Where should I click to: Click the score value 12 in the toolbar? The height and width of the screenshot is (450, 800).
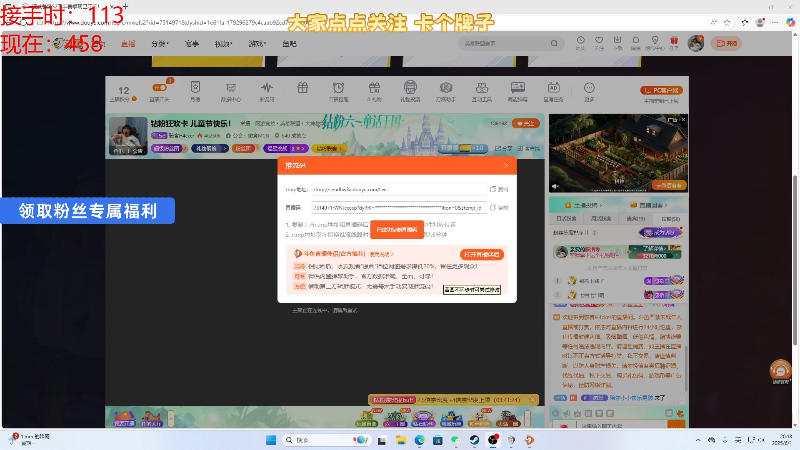(x=123, y=90)
